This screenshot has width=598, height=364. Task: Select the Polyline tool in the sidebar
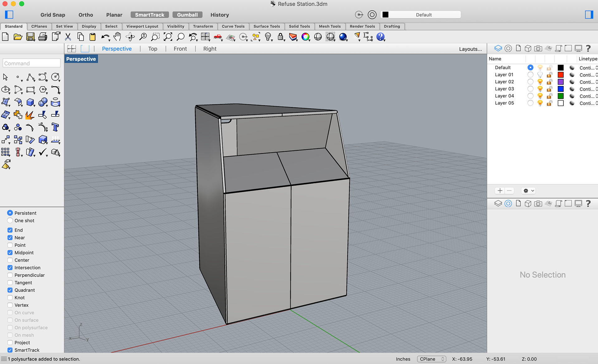coord(31,77)
